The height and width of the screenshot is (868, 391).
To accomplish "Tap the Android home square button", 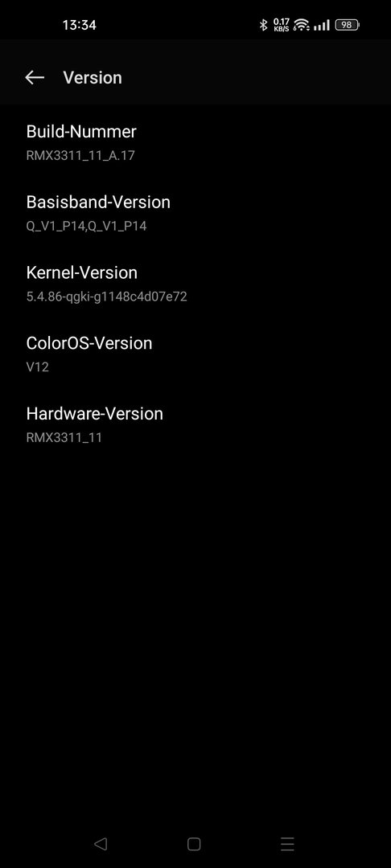I will 194,844.
